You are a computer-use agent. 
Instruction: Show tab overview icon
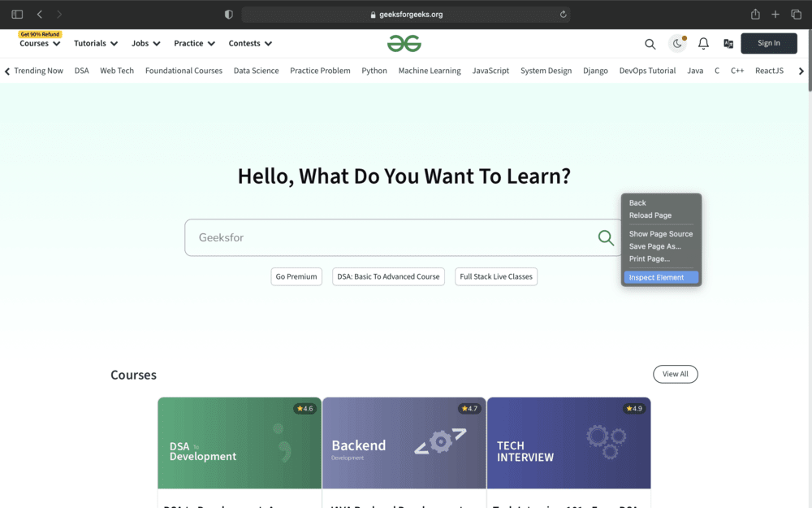pos(796,15)
